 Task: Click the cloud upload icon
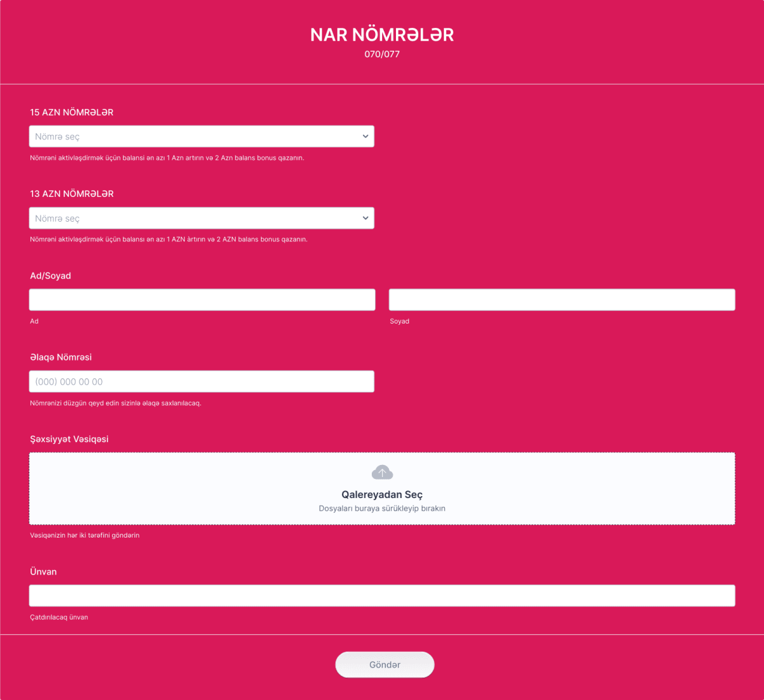(x=383, y=472)
